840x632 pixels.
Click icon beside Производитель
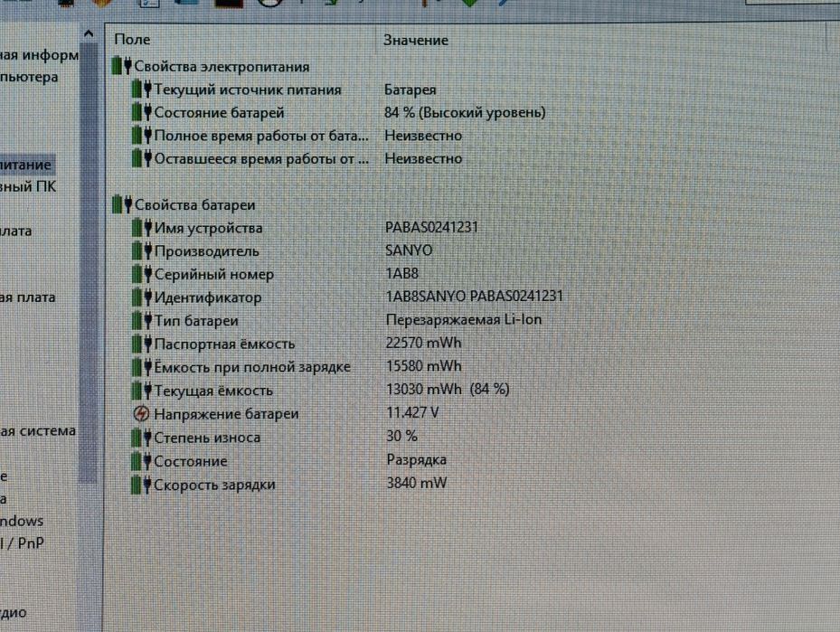click(142, 250)
